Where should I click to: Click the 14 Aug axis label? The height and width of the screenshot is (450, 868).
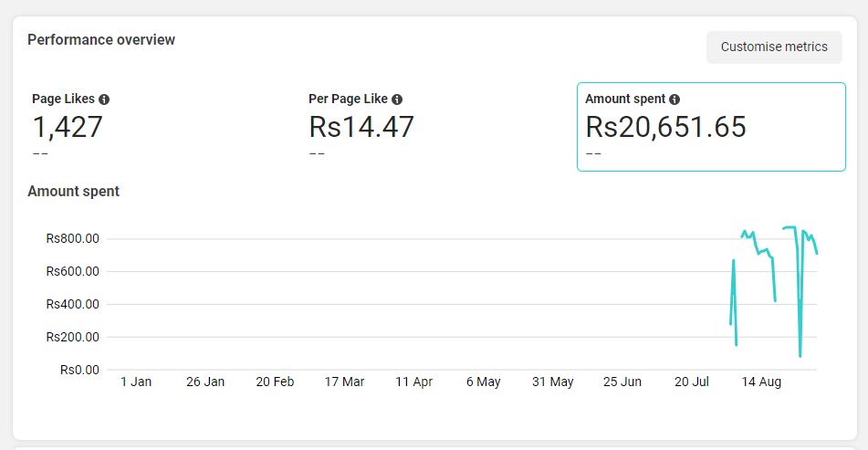click(x=761, y=382)
